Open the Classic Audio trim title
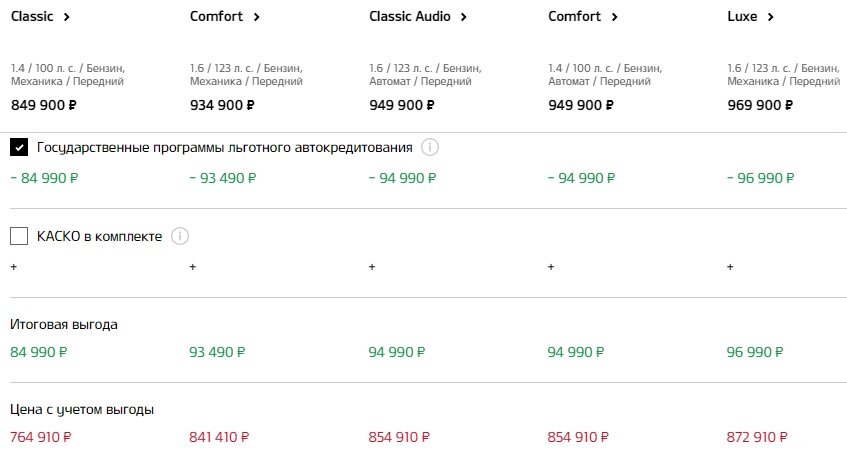This screenshot has height=463, width=847. pos(409,16)
